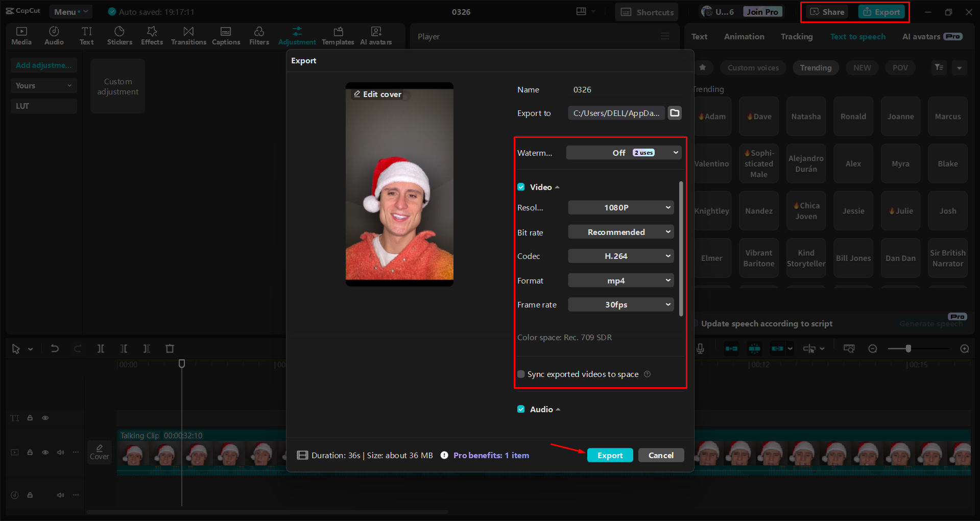The width and height of the screenshot is (980, 521).
Task: Open the Captions panel
Action: 226,35
